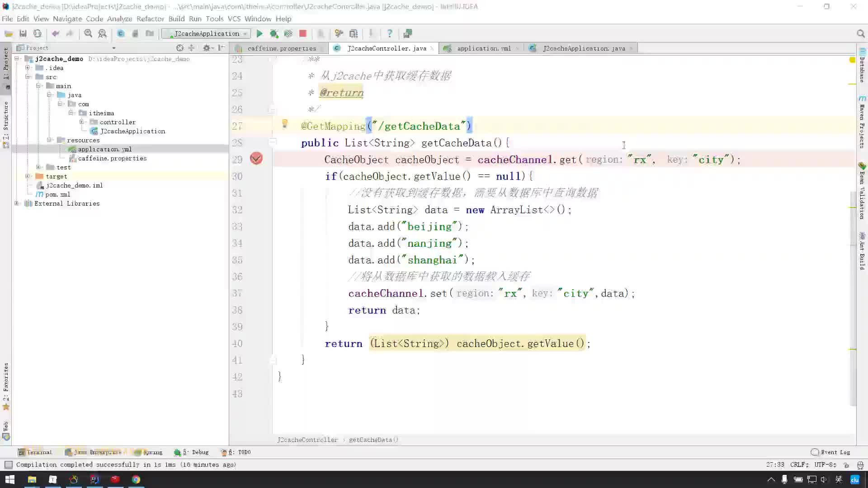The image size is (868, 488).
Task: Open the Spring tool window
Action: pyautogui.click(x=148, y=452)
